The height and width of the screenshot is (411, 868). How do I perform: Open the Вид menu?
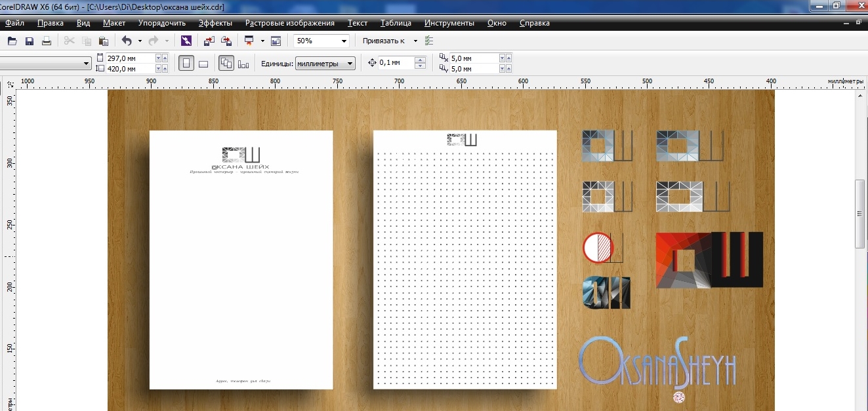pyautogui.click(x=83, y=23)
